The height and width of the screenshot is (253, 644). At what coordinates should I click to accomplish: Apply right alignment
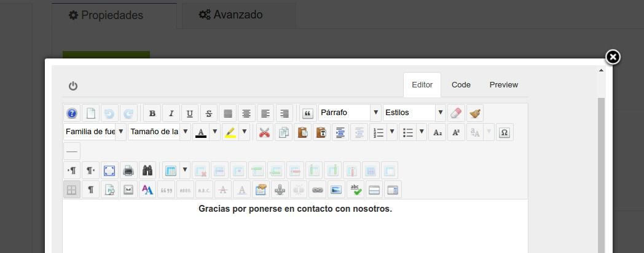pyautogui.click(x=285, y=113)
